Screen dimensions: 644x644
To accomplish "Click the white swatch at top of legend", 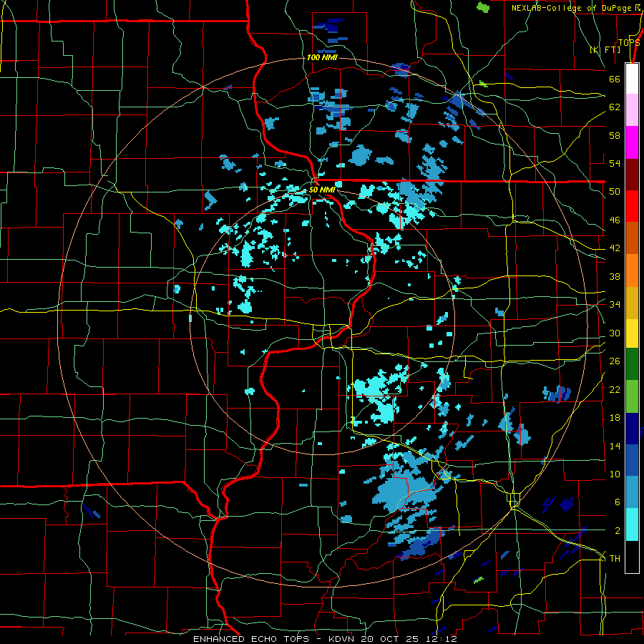I will tap(632, 79).
